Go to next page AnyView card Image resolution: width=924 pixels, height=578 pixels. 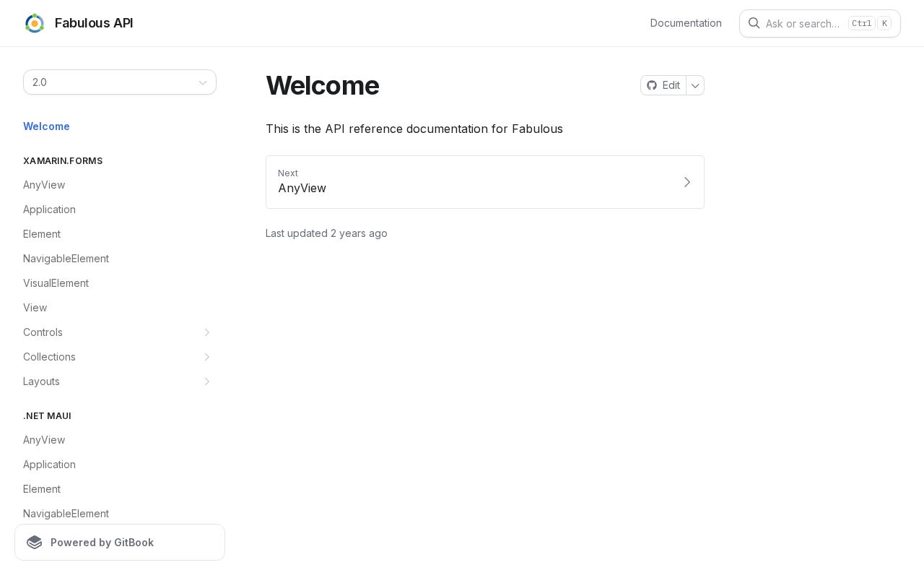pyautogui.click(x=484, y=182)
